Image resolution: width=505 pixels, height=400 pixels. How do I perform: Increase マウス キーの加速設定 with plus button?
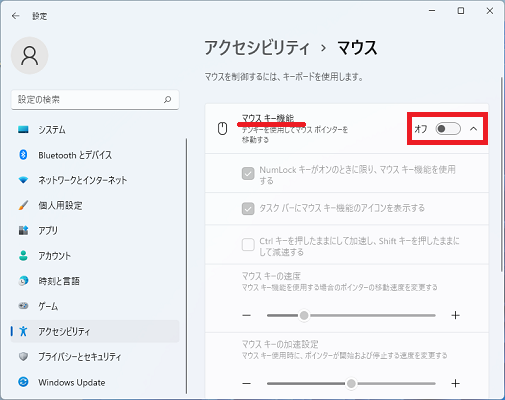[x=455, y=384]
